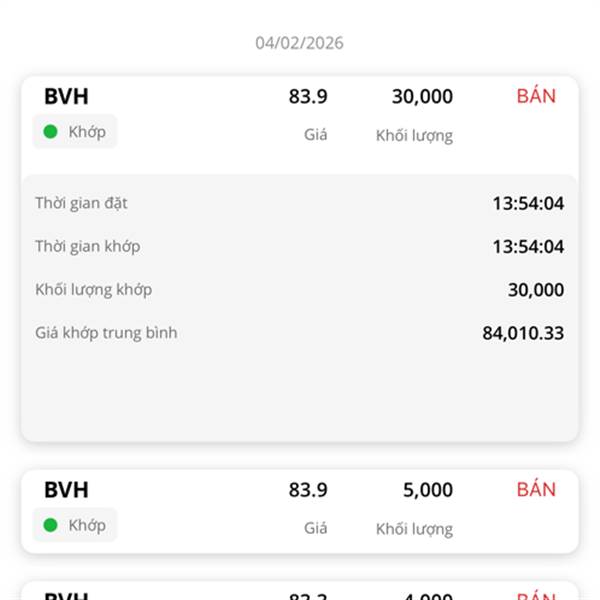Select the BVH ticker on the 30,000 order

point(66,97)
